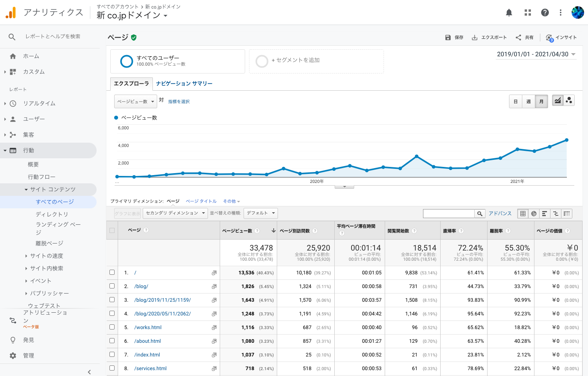The height and width of the screenshot is (376, 588).
Task: Toggle the select-all header checkbox
Action: coord(112,231)
